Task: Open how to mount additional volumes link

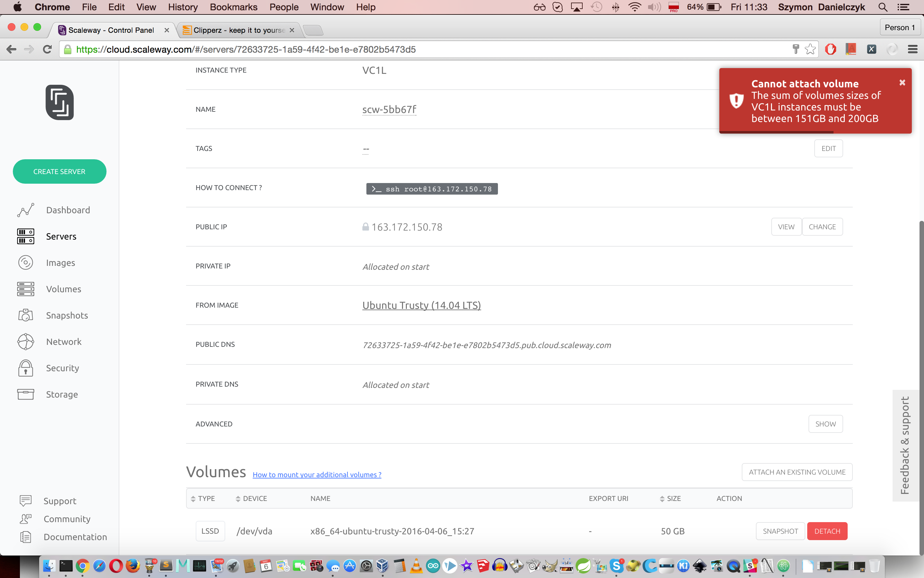Action: tap(317, 474)
